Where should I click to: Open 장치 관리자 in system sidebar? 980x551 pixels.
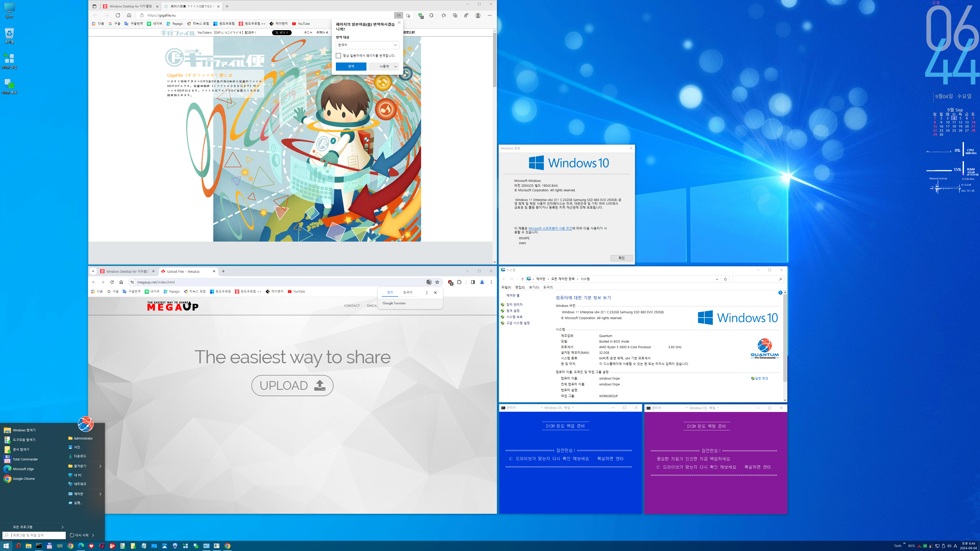click(514, 305)
